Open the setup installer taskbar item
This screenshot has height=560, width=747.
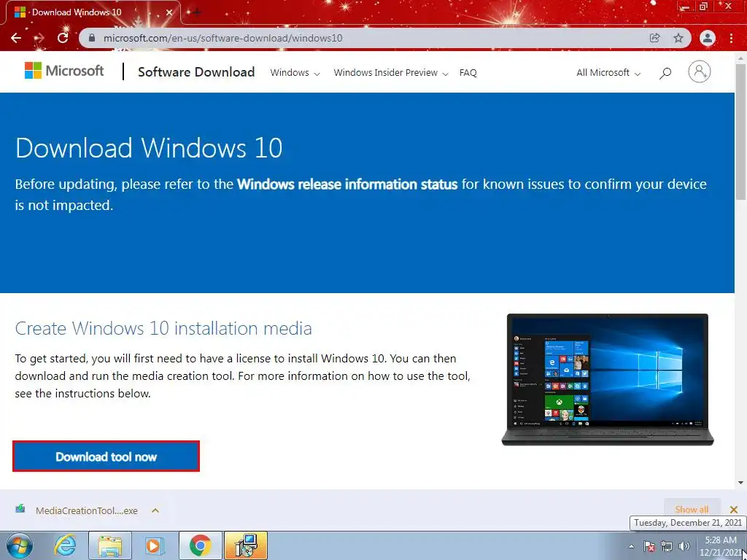246,545
